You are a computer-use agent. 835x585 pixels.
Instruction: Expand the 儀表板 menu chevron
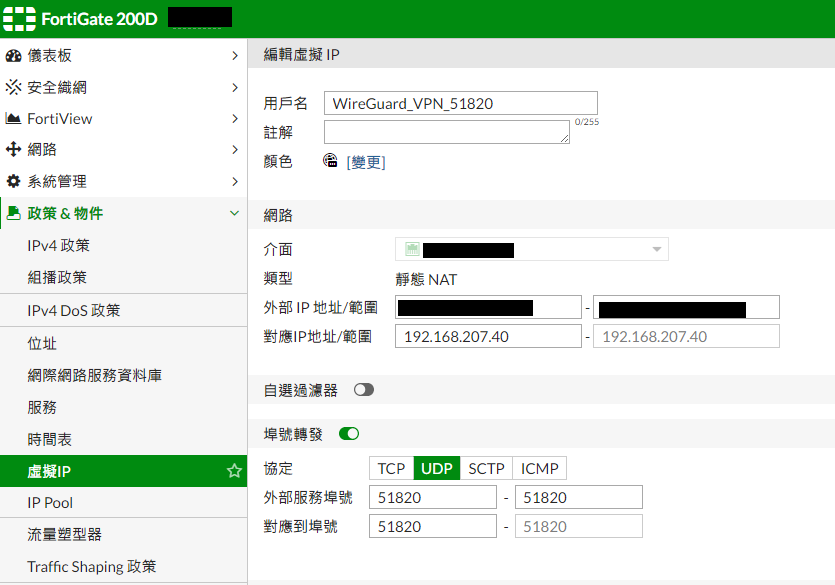pyautogui.click(x=235, y=55)
